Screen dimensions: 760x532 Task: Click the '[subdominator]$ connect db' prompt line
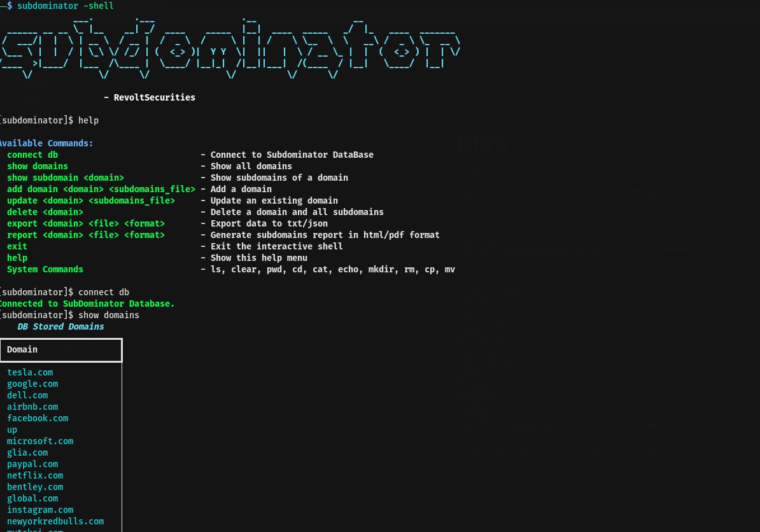click(64, 292)
